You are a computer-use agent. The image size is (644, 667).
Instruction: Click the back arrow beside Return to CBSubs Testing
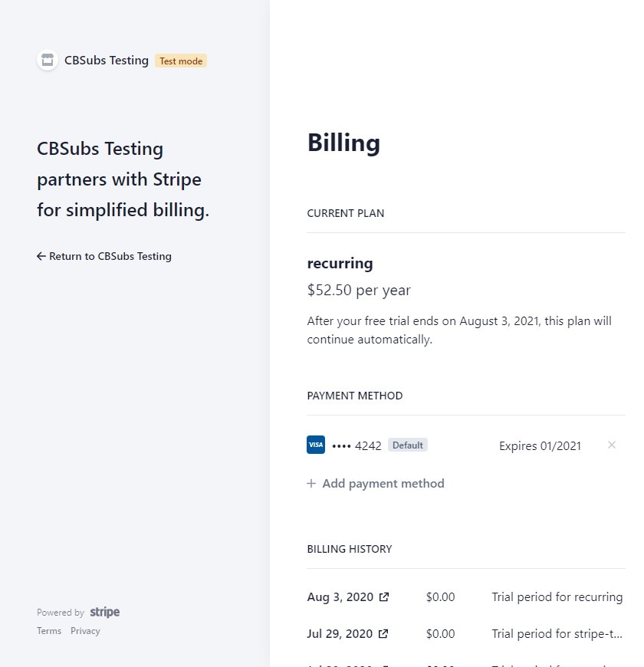(41, 256)
